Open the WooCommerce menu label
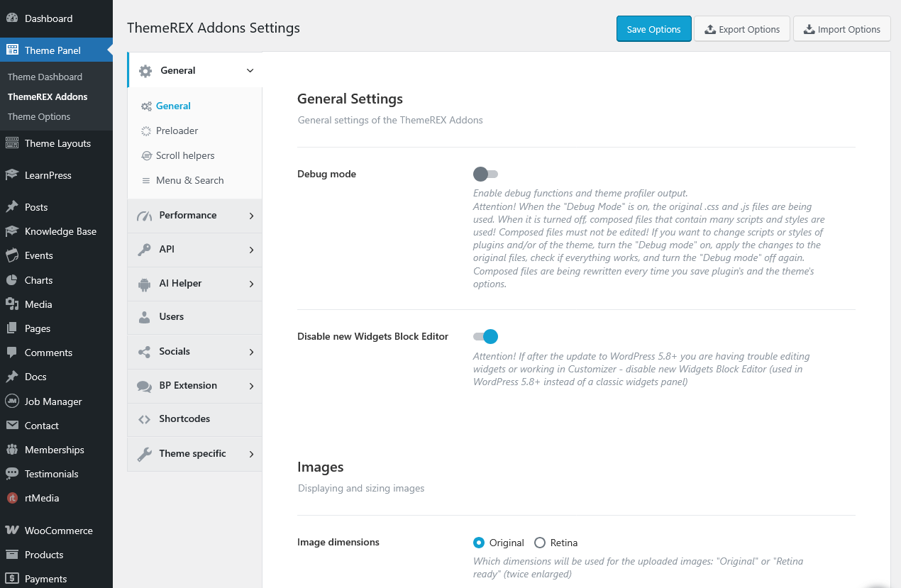Viewport: 901px width, 588px height. 59,531
